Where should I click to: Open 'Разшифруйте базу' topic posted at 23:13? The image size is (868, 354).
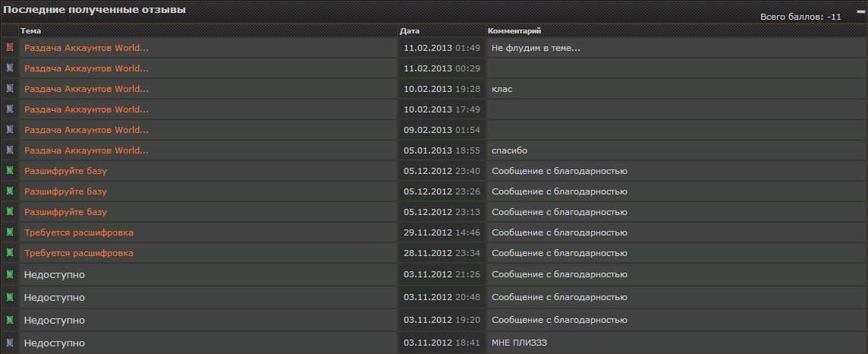click(x=65, y=212)
